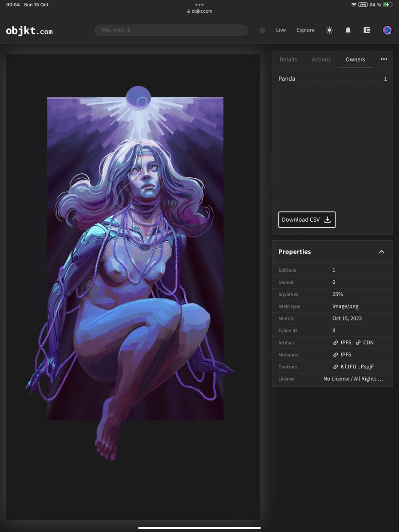Switch to the Actions tab
Screen dimensions: 399x532
(x=321, y=59)
